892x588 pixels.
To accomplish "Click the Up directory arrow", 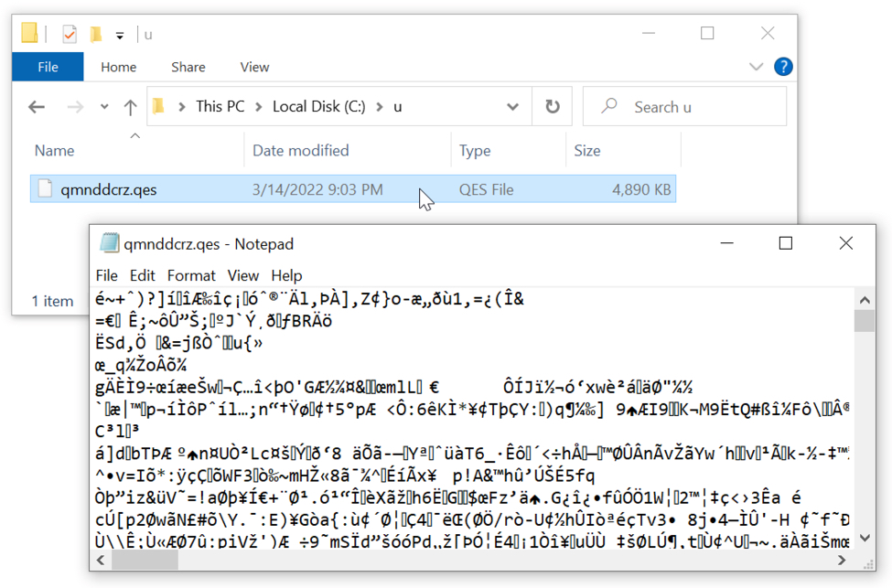I will point(130,107).
